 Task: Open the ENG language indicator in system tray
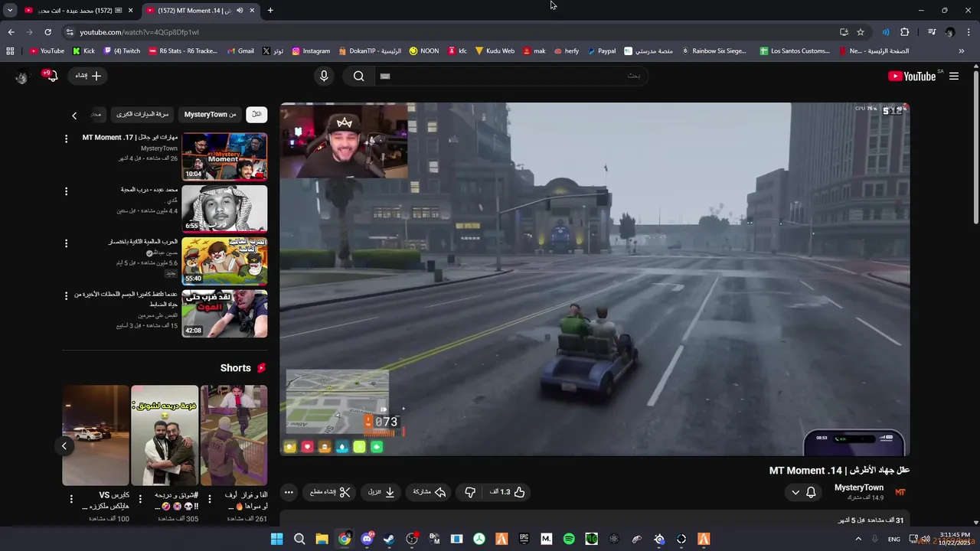[x=893, y=539]
